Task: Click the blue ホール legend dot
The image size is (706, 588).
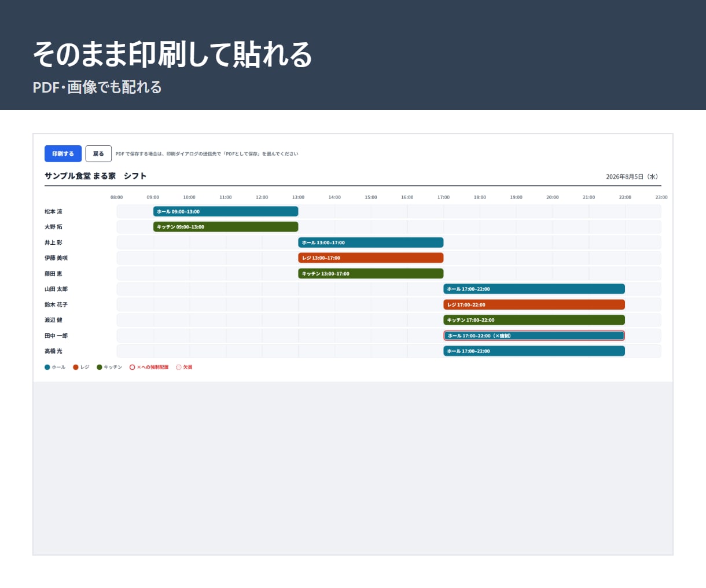Action: tap(47, 367)
